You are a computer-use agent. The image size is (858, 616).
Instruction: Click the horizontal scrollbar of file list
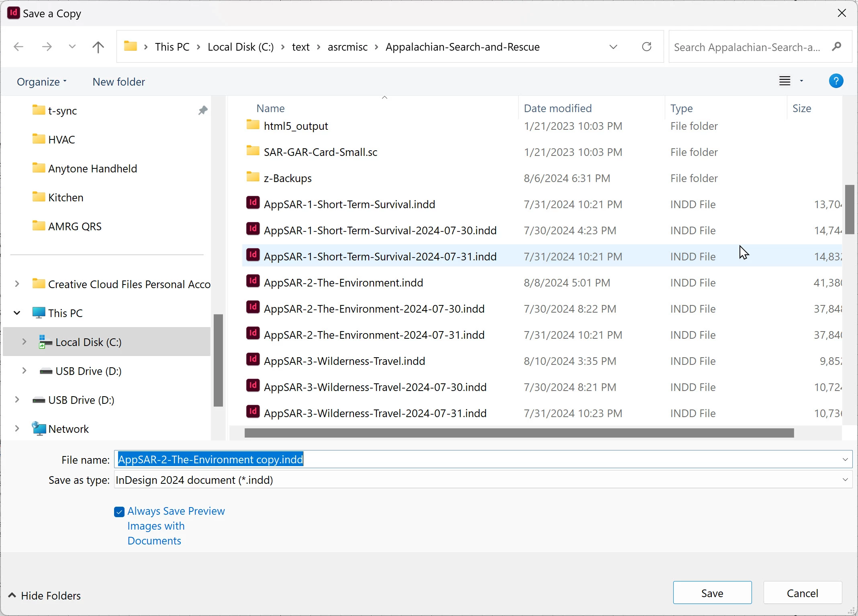(x=519, y=433)
